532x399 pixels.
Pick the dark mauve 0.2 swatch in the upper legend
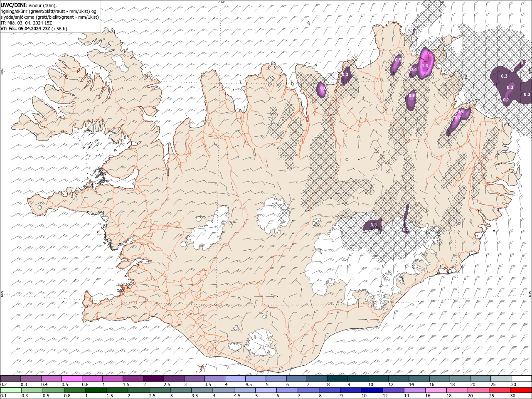point(10,379)
